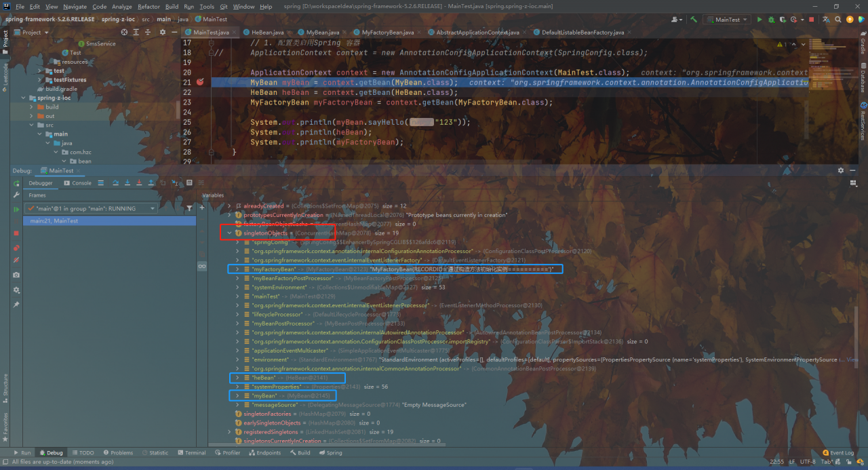The width and height of the screenshot is (868, 470).
Task: Take a thread dump camera icon
Action: (16, 275)
